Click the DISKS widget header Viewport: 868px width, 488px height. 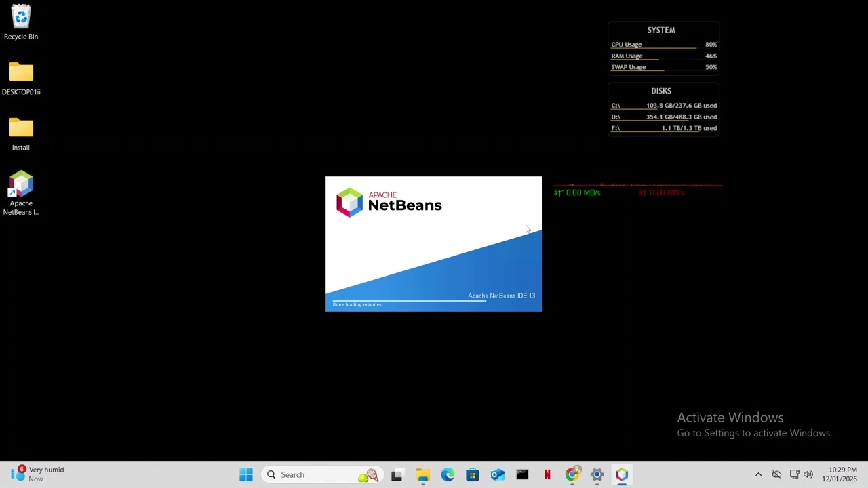coord(661,91)
